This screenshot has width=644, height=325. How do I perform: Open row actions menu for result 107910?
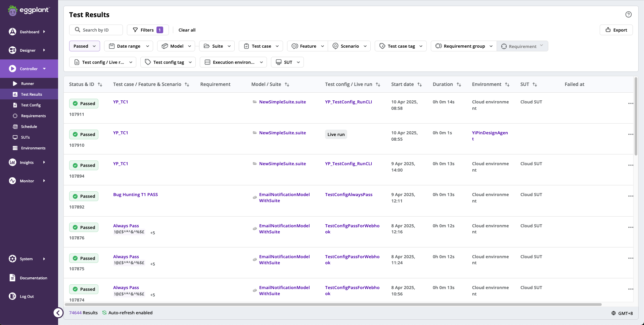(631, 134)
